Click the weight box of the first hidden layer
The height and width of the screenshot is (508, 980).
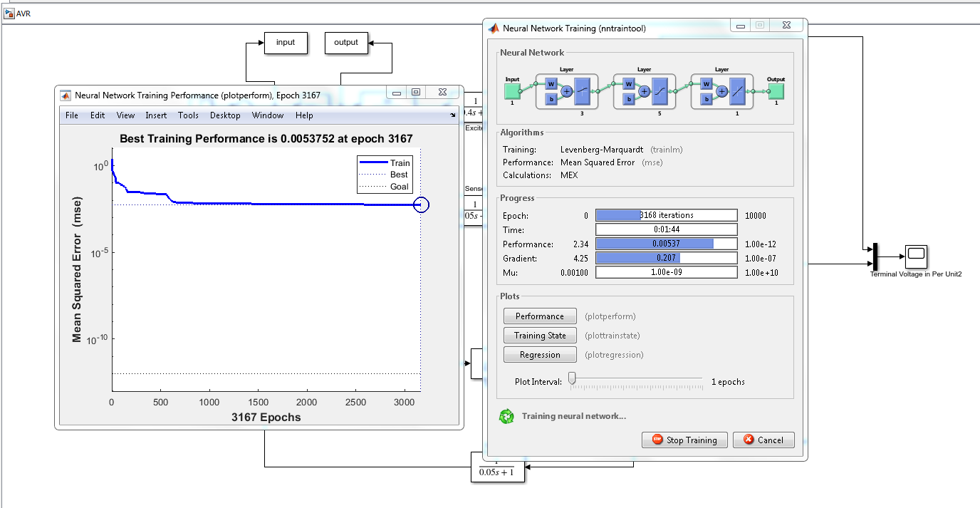tap(551, 84)
